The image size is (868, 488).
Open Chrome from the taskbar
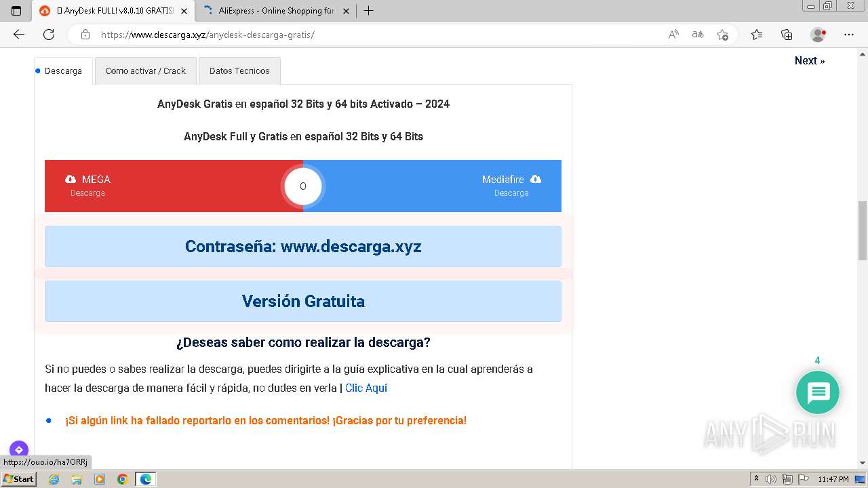pyautogui.click(x=123, y=479)
